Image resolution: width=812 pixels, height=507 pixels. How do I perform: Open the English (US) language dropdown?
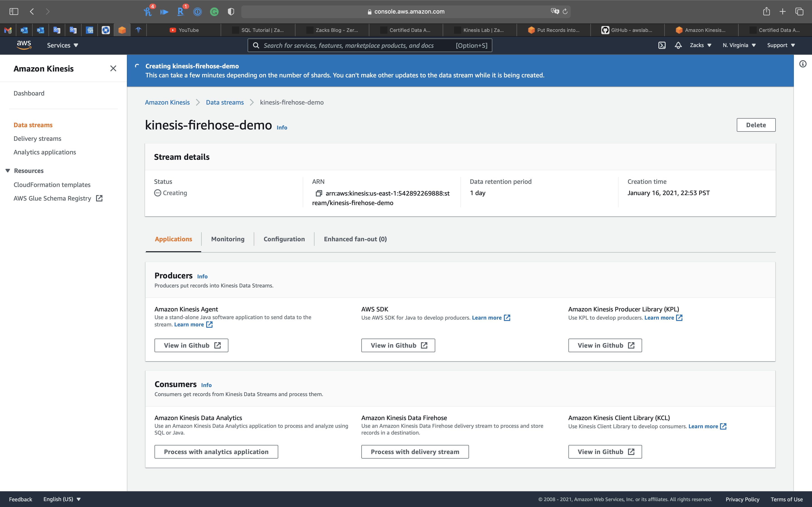[x=62, y=499]
